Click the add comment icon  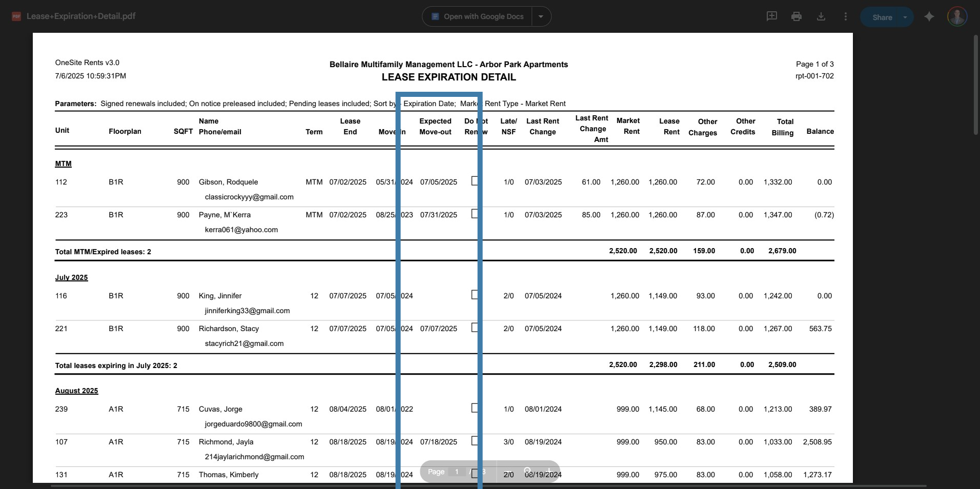[x=771, y=16]
